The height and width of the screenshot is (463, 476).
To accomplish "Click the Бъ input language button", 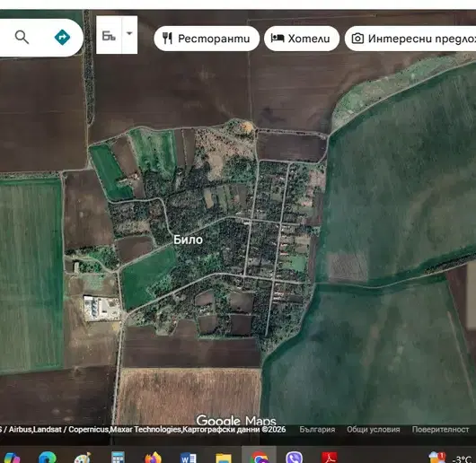I will click(109, 35).
